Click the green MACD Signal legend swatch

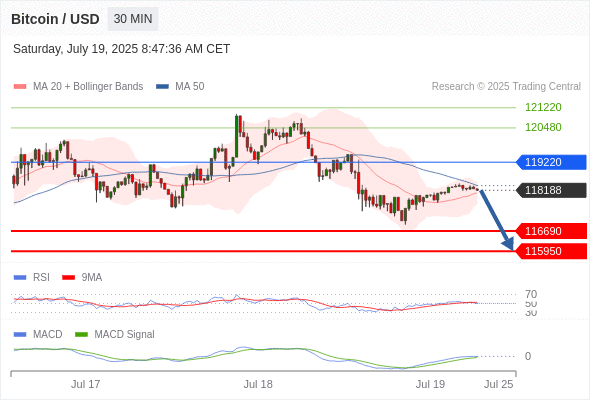pos(81,335)
